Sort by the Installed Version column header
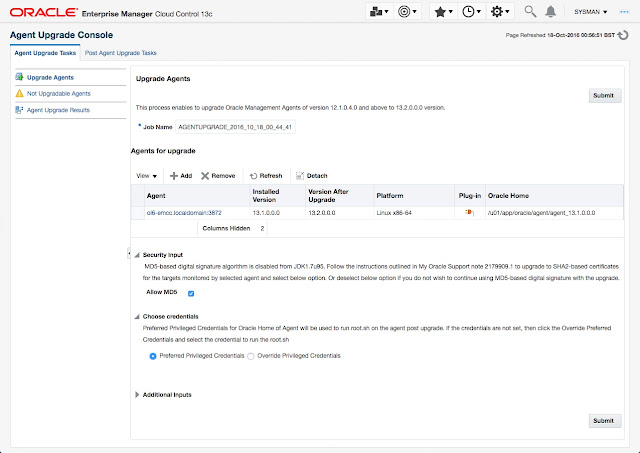 coord(278,195)
